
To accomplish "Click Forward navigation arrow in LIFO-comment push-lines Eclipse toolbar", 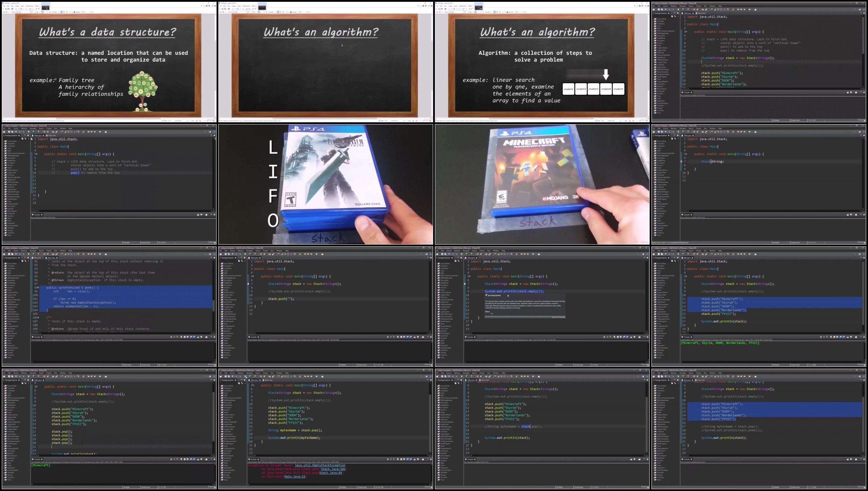I will click(x=750, y=10).
